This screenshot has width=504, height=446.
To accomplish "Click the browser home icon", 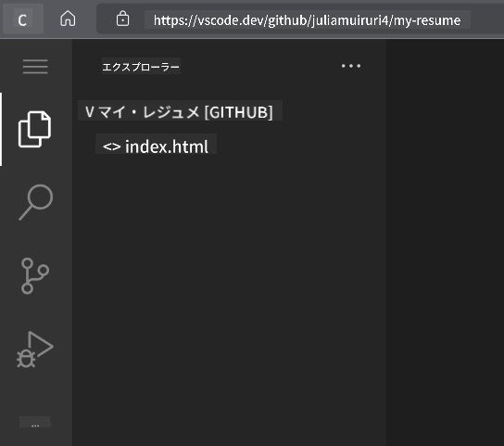I will [68, 19].
